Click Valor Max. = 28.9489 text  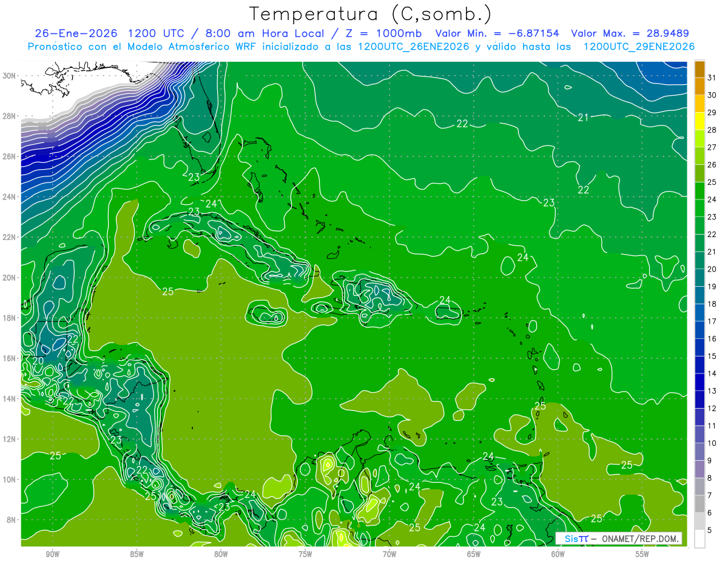(x=630, y=33)
